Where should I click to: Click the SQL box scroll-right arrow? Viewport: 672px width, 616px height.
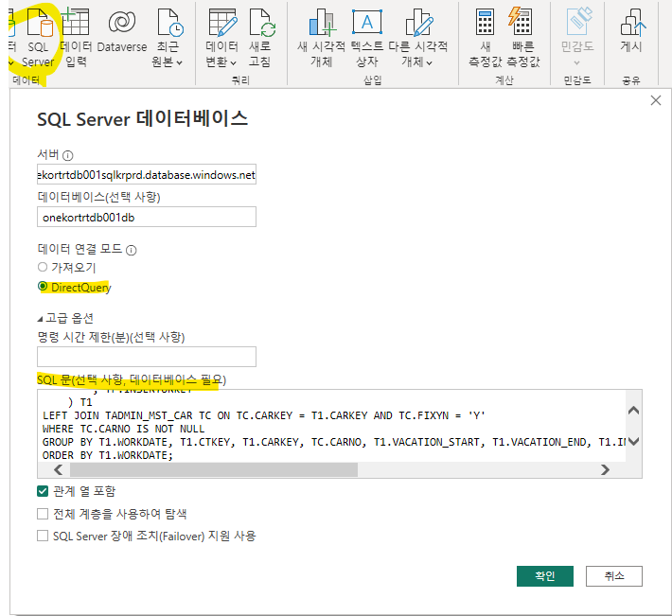[x=605, y=470]
